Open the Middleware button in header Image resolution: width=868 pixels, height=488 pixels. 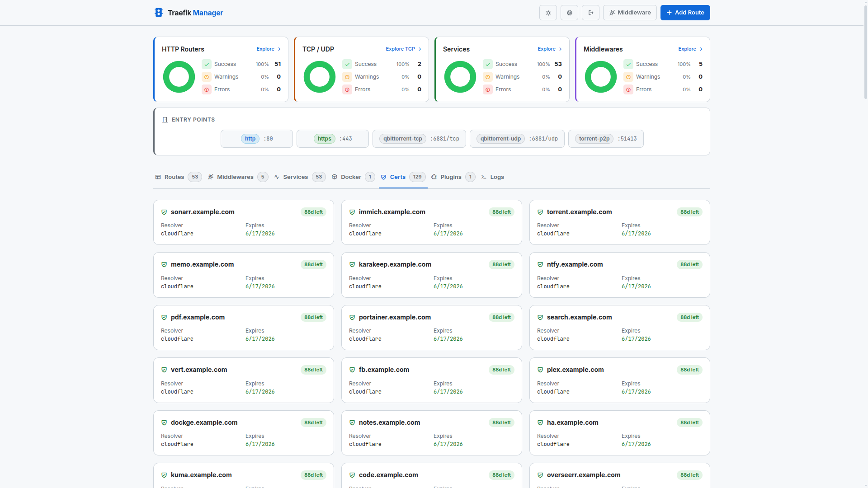[630, 13]
